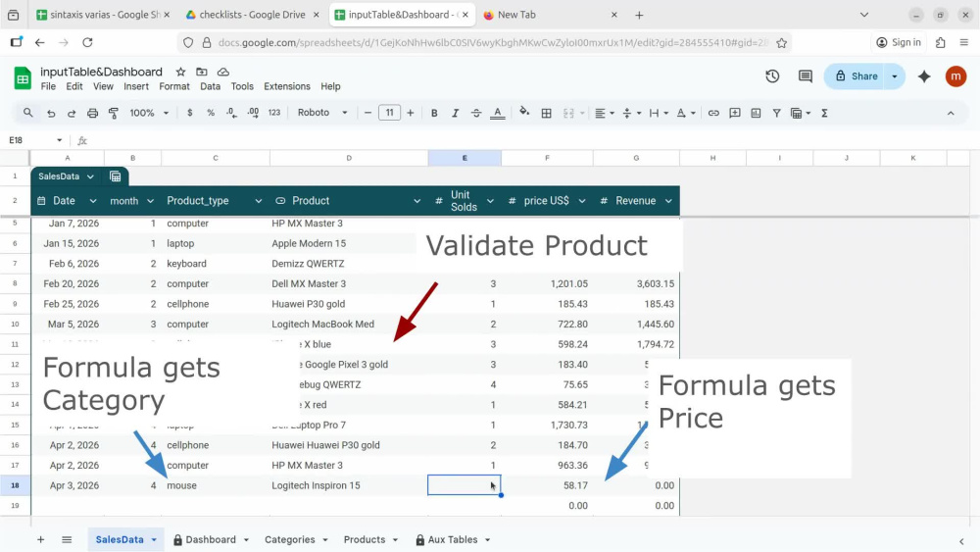
Task: Insert a link
Action: [713, 113]
